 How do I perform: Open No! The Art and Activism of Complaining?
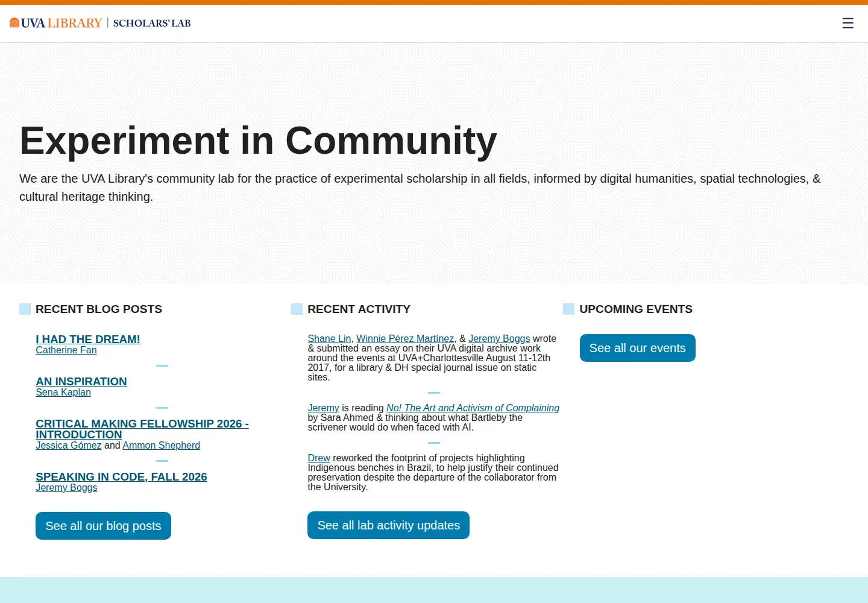tap(473, 408)
